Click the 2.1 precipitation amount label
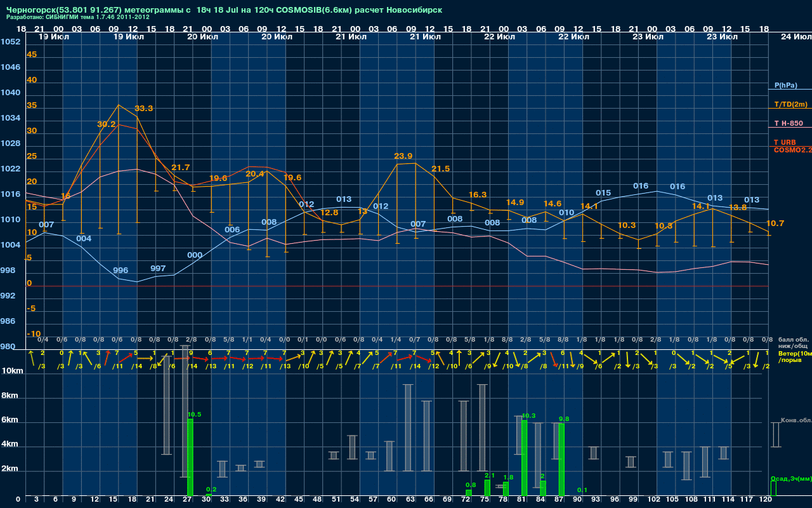812x508 pixels. (x=490, y=476)
